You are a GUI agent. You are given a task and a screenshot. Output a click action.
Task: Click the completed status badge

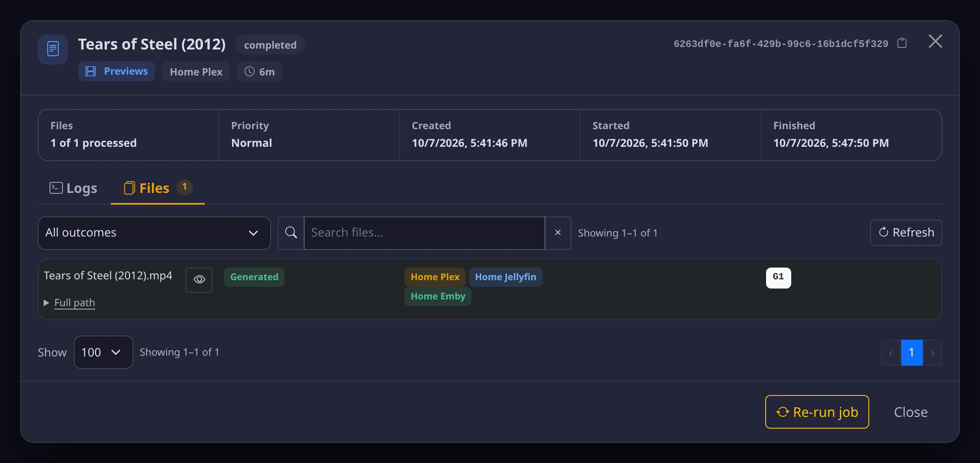point(270,45)
